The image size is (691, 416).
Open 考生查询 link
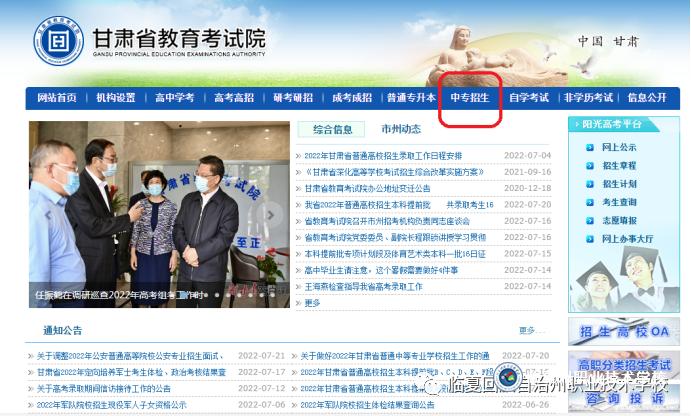click(x=619, y=202)
